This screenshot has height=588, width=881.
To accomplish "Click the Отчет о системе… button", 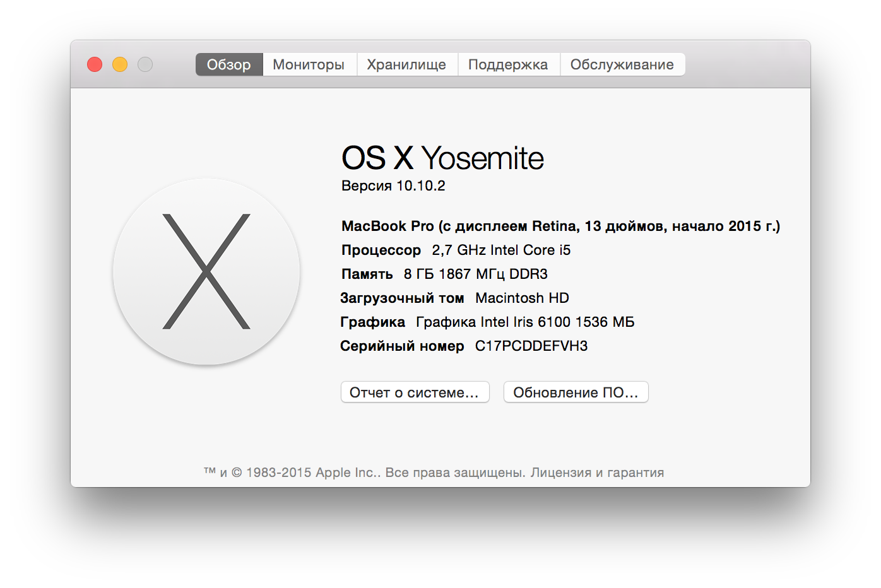I will [415, 392].
